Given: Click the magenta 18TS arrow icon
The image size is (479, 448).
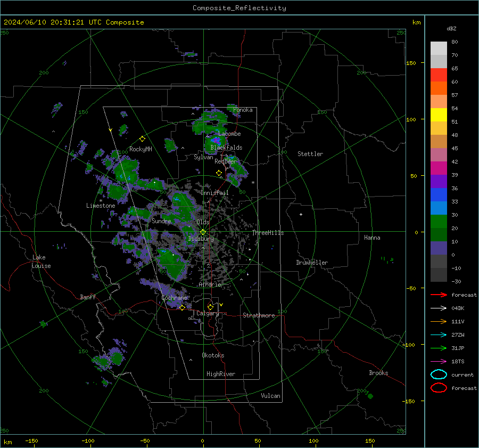Looking at the screenshot, I should tap(439, 362).
